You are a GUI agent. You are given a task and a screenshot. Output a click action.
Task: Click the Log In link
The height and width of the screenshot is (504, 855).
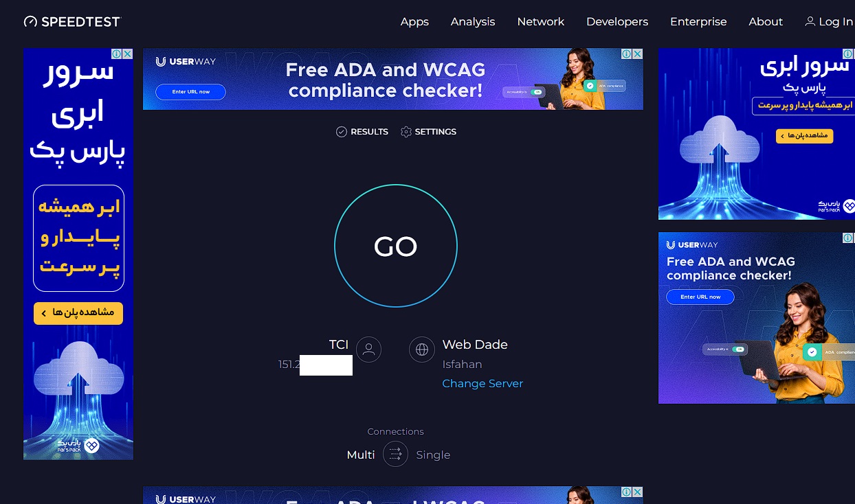tap(829, 21)
